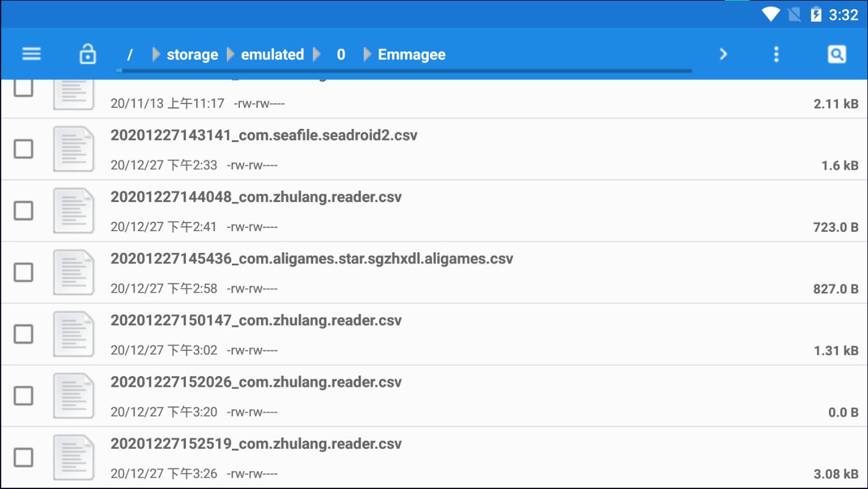Go to 0 folder in breadcrumb
Screen dimensions: 868x489
[x=340, y=55]
